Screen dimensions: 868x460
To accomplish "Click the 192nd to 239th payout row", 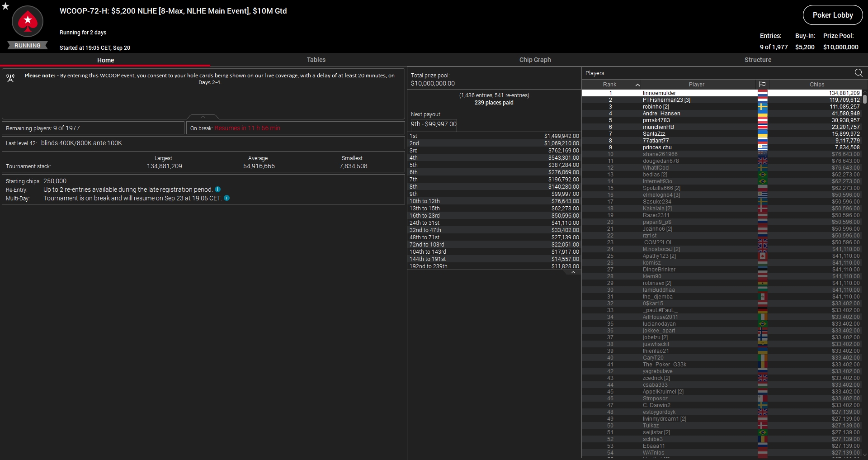I will coord(494,266).
